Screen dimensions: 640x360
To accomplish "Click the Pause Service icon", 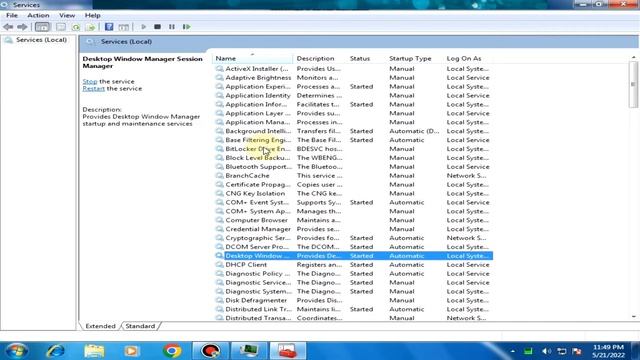I will click(x=171, y=27).
